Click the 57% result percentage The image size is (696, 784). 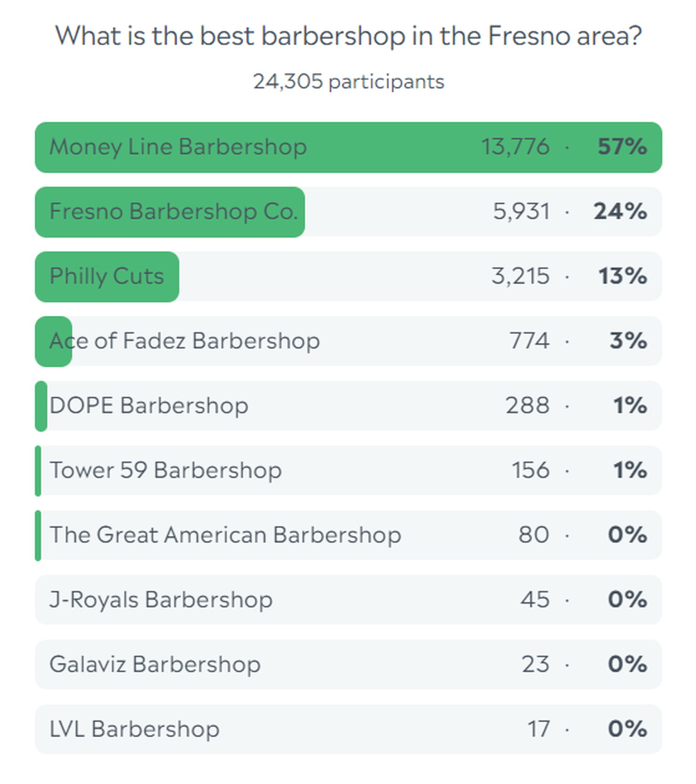(x=622, y=147)
